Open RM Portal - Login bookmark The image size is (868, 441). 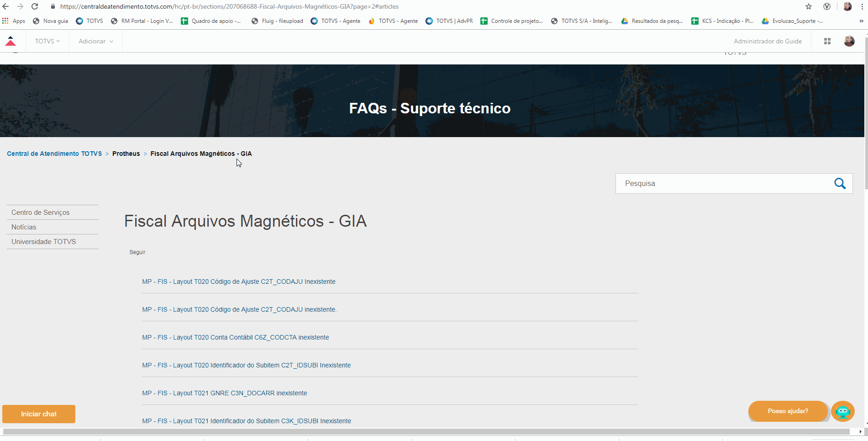[142, 21]
